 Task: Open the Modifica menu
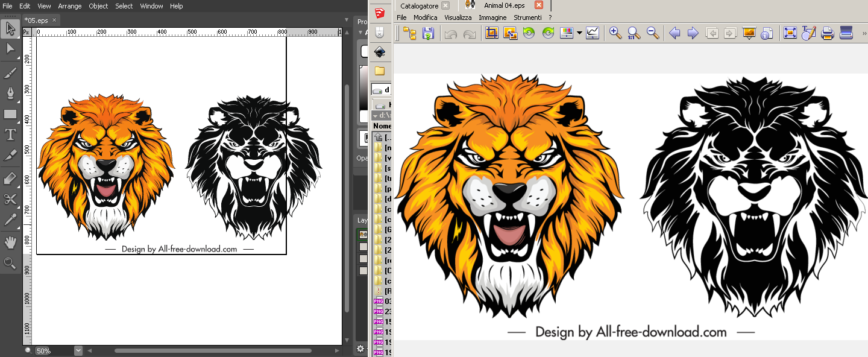[426, 17]
